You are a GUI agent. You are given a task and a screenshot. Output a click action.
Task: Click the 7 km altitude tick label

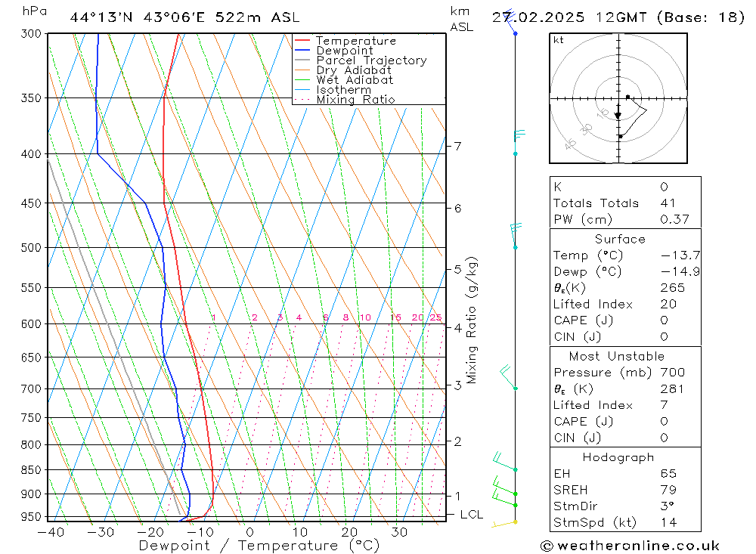click(457, 146)
